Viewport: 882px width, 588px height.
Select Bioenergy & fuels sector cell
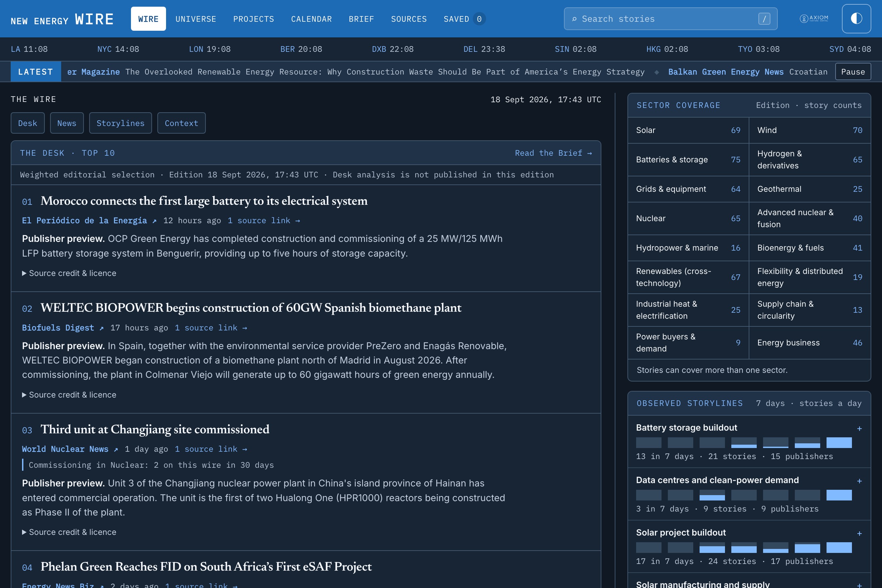(x=810, y=248)
